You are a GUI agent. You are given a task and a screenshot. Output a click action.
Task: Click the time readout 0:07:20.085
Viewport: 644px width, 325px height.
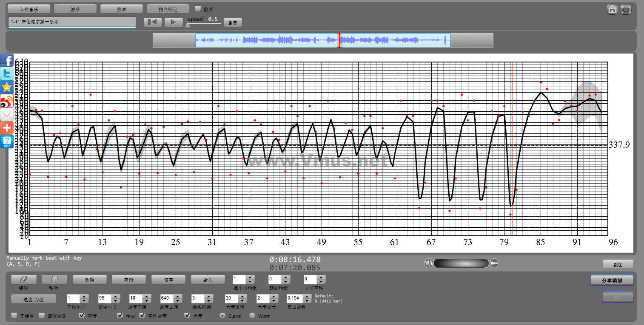pos(295,267)
